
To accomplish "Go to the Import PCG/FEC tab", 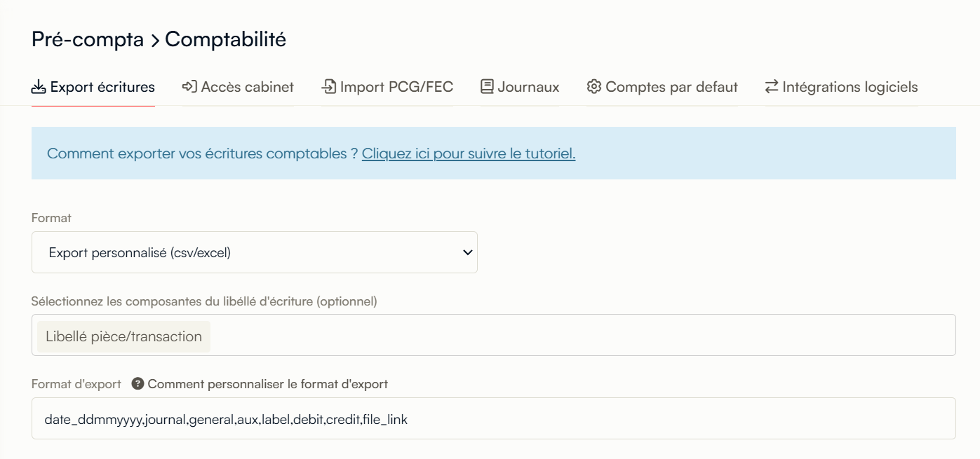I will (396, 87).
